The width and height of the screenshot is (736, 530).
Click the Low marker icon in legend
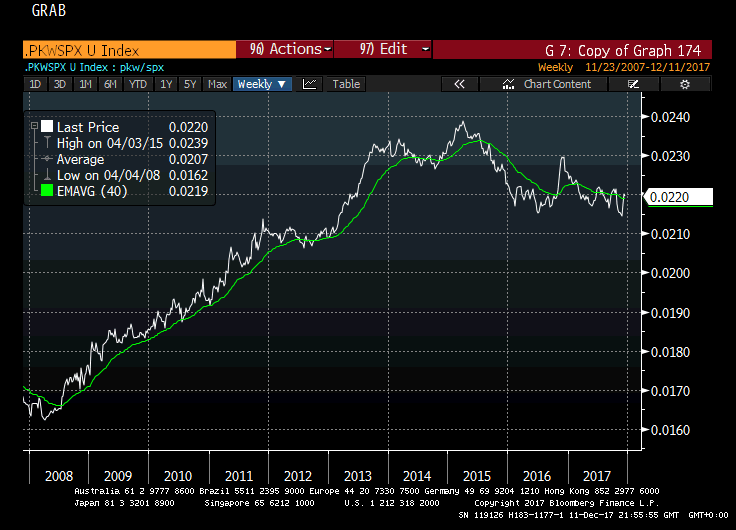click(47, 175)
